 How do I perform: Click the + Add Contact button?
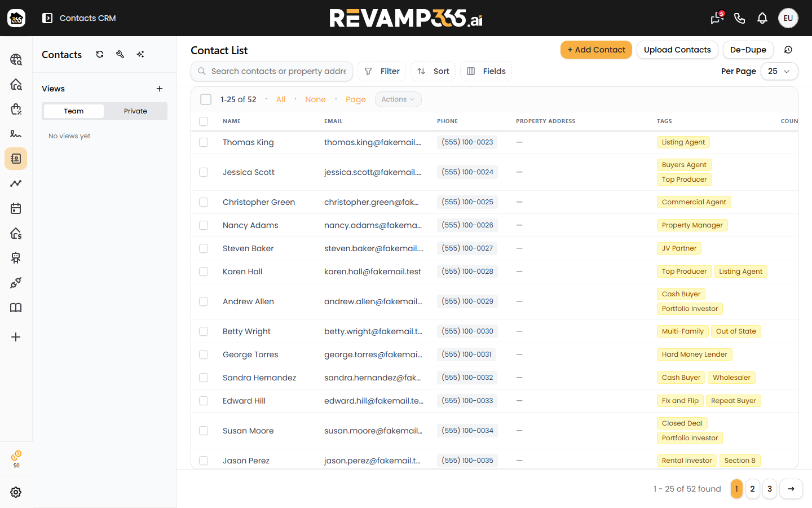pyautogui.click(x=596, y=50)
